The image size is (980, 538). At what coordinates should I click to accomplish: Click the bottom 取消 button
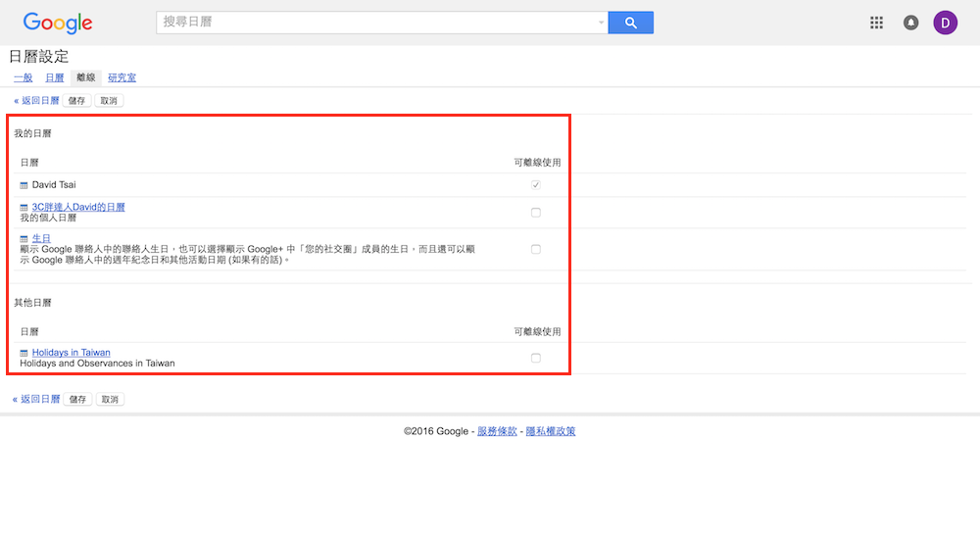[110, 399]
